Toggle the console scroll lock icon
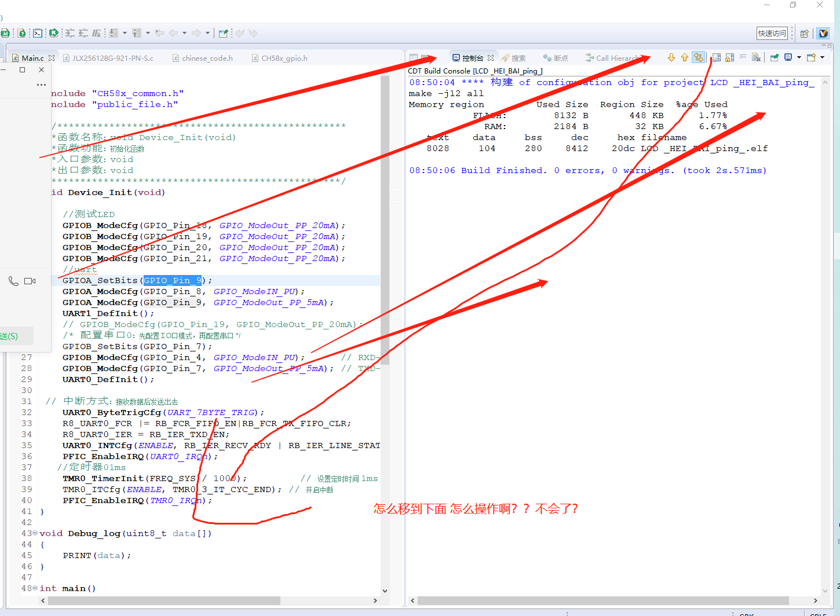This screenshot has width=840, height=616. point(729,57)
